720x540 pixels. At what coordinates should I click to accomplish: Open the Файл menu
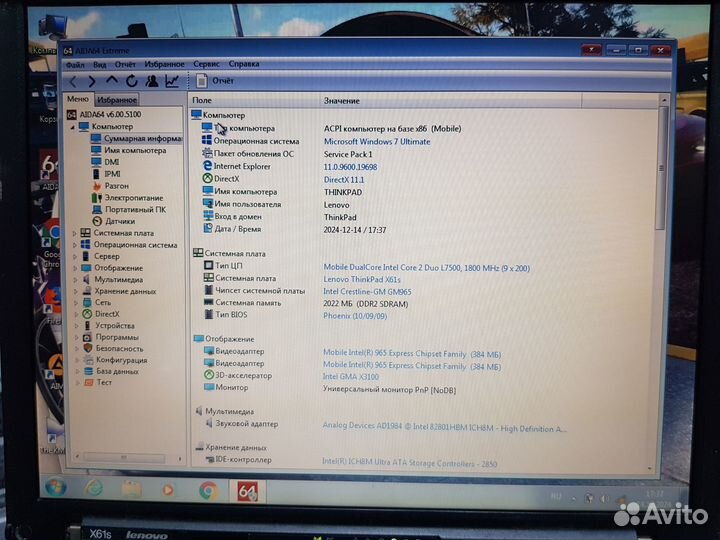(75, 64)
